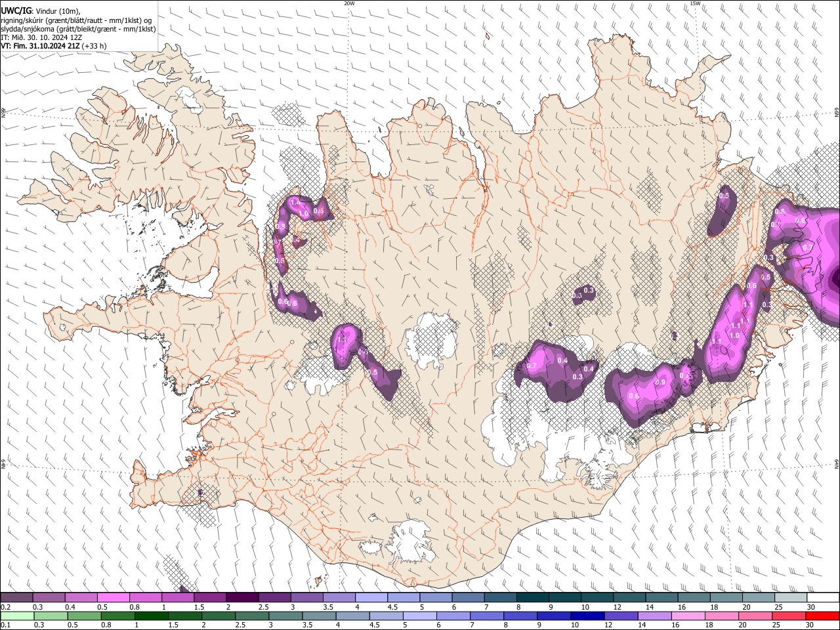Pick lower legend swatch between 16 and 18

tap(688, 616)
